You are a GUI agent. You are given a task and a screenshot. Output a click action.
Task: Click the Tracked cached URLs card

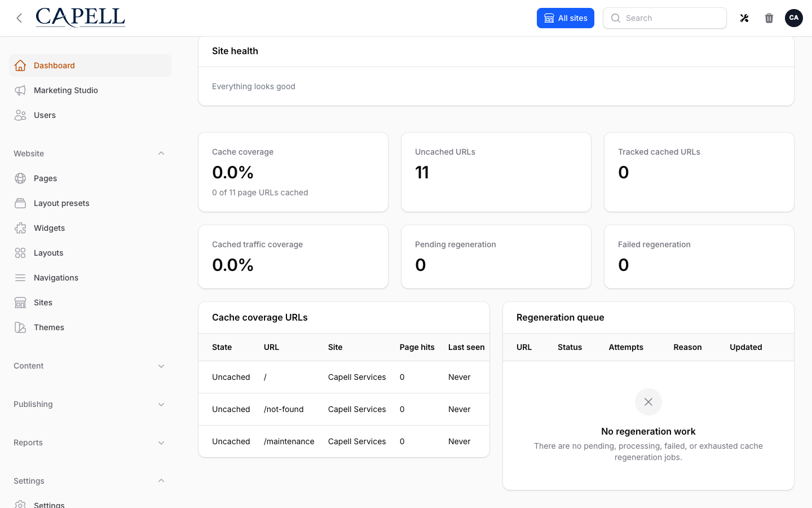tap(699, 172)
